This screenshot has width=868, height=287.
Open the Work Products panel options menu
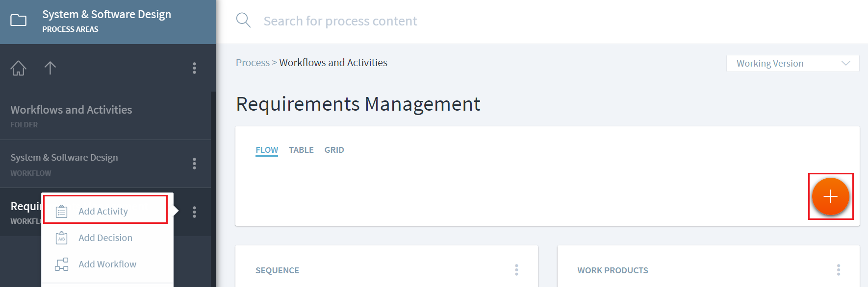tap(838, 270)
